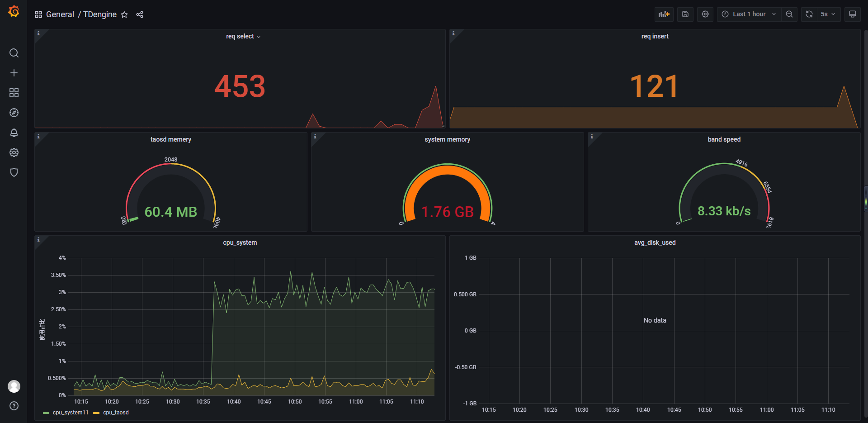Open the Grafana home logo
The image size is (868, 423).
tap(14, 11)
